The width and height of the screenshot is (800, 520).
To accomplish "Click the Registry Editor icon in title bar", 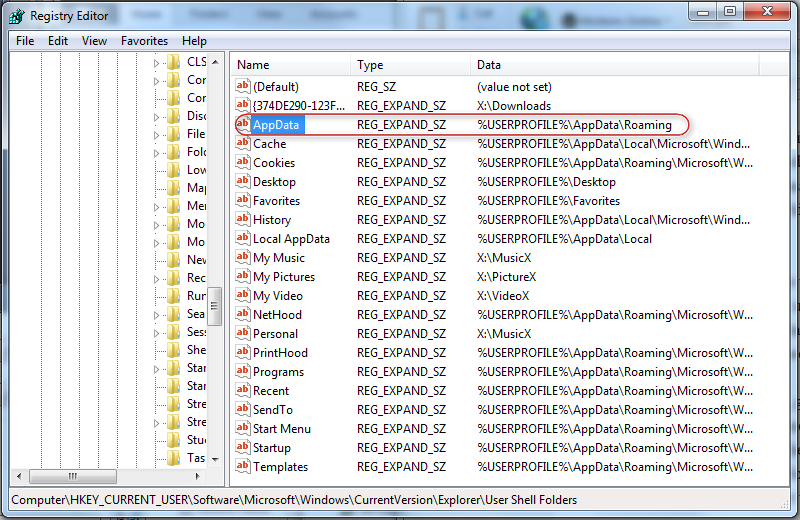I will click(x=16, y=15).
